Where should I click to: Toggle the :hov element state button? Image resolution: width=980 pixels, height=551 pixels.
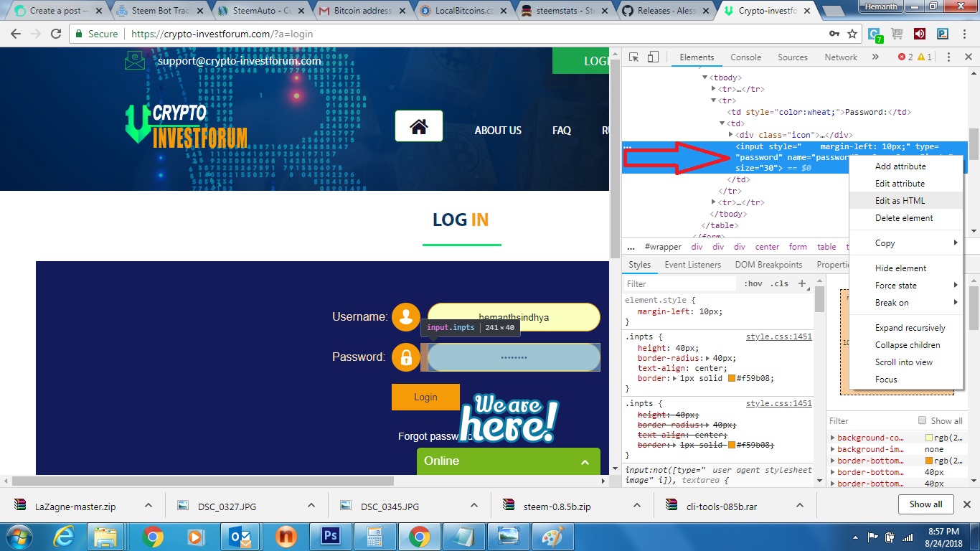click(x=753, y=283)
